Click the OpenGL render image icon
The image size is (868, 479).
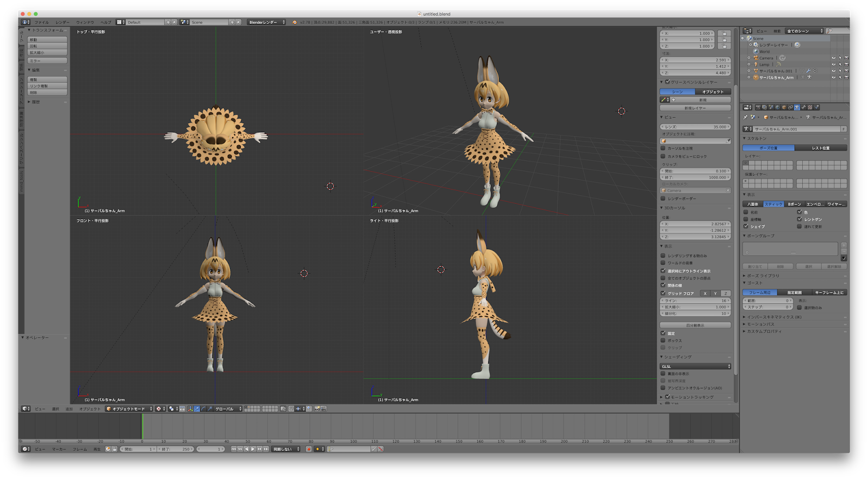pyautogui.click(x=317, y=409)
